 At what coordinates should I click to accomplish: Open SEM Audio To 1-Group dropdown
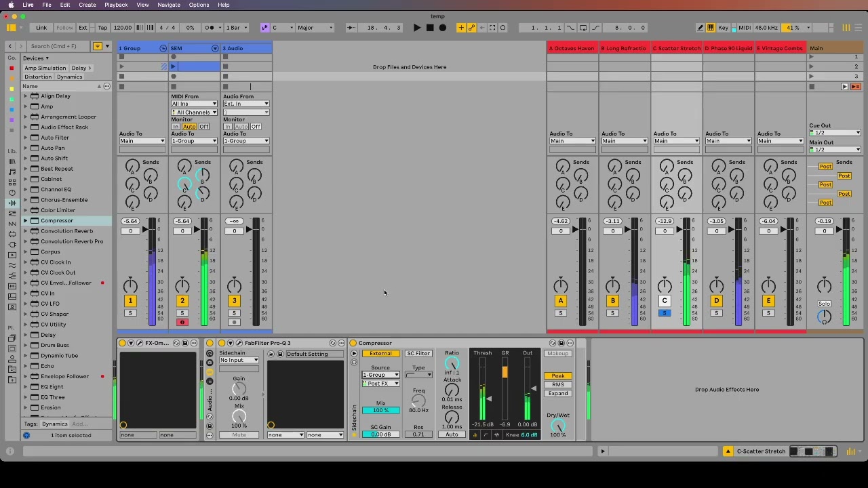click(194, 141)
